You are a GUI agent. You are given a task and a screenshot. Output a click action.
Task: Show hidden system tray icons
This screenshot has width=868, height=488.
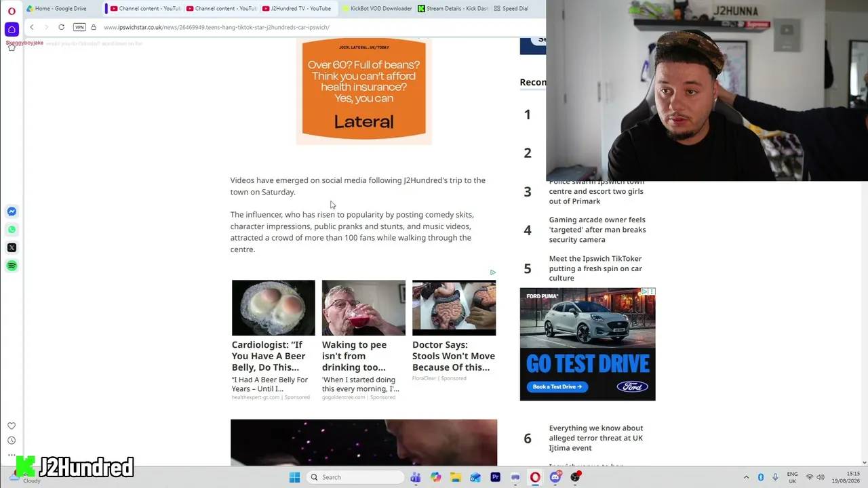(746, 477)
